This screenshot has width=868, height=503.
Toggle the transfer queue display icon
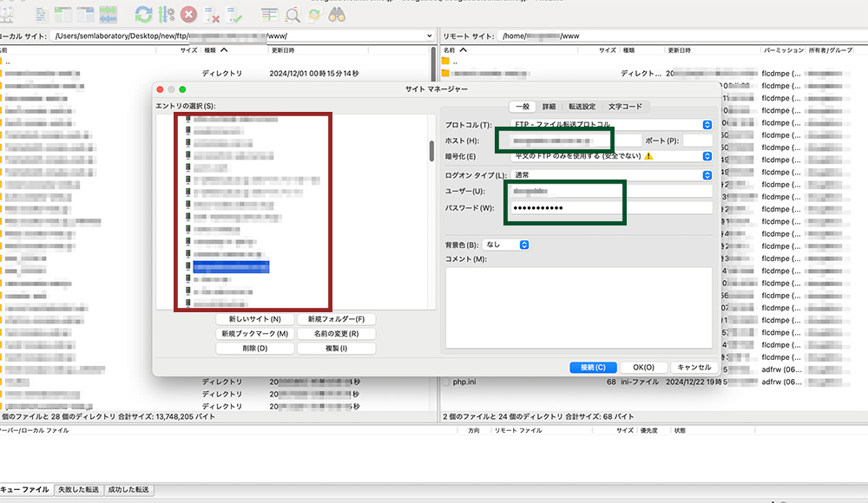coord(108,15)
